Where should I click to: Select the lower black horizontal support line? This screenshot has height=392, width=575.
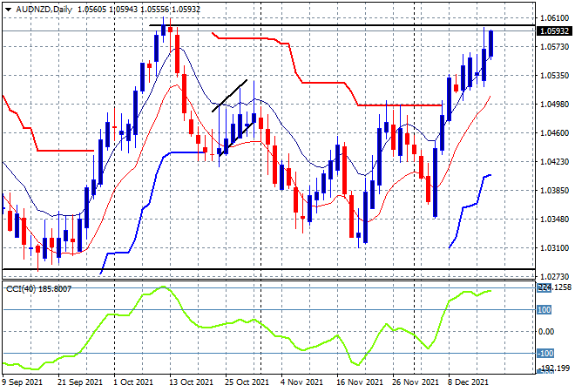click(268, 269)
